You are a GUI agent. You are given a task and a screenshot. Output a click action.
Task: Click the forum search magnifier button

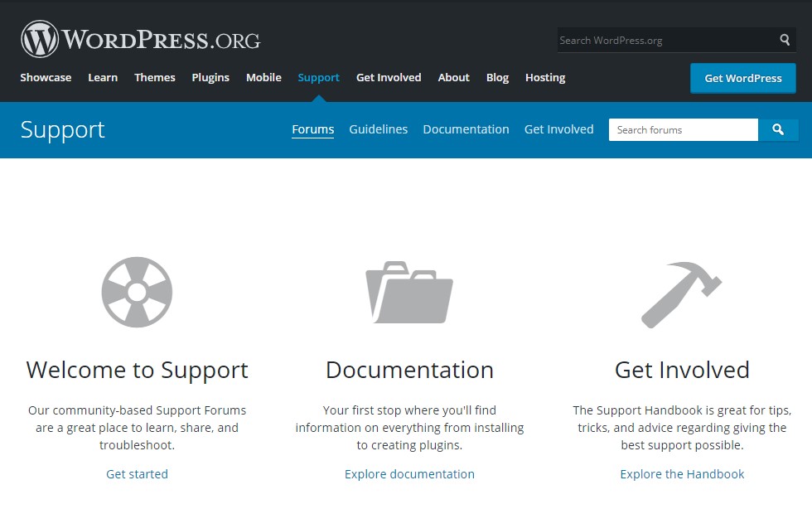[x=778, y=129]
